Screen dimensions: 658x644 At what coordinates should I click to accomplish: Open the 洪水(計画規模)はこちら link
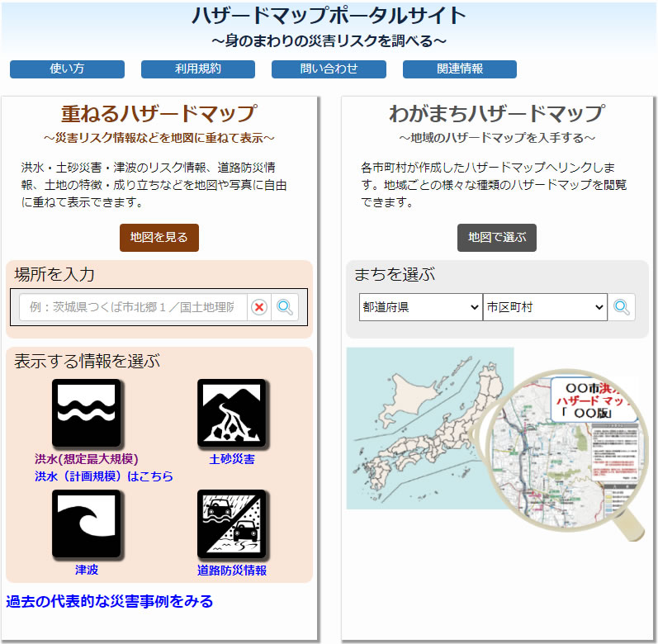tap(104, 476)
